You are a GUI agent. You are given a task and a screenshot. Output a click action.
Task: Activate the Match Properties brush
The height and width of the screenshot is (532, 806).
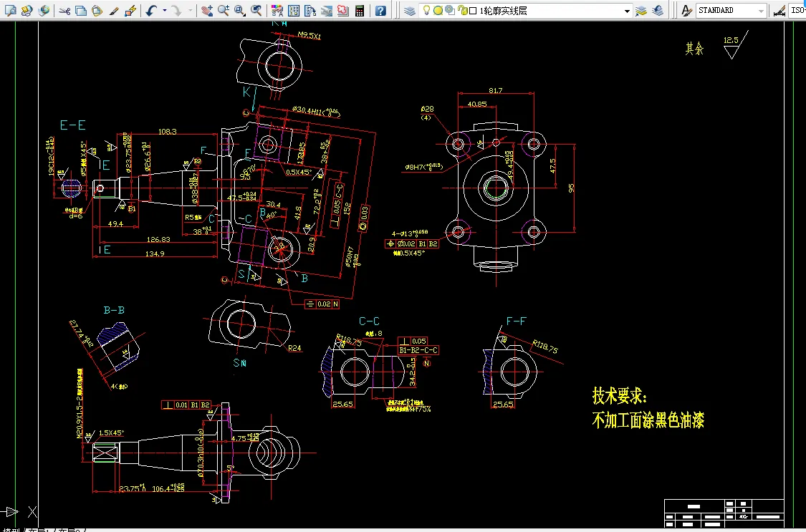point(114,10)
